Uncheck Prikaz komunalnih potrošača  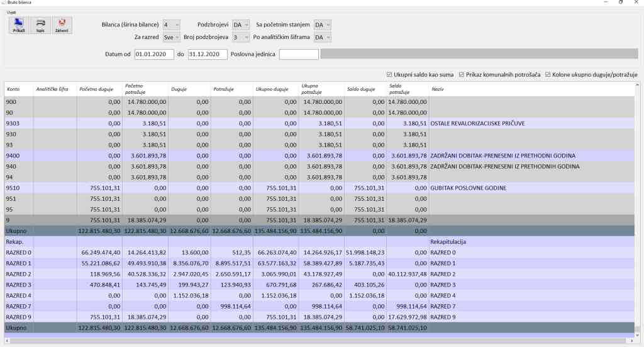[462, 75]
